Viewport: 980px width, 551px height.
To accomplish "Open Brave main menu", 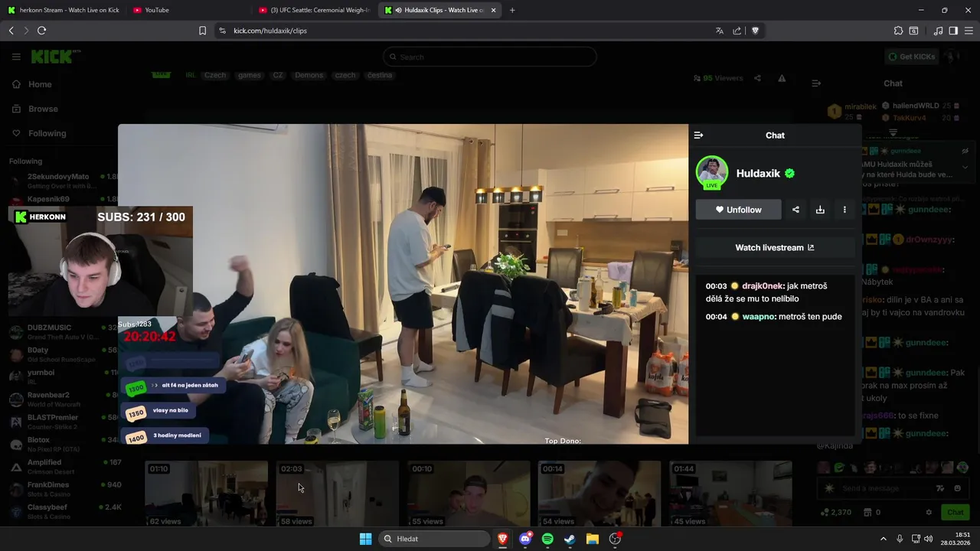I will 969,31.
